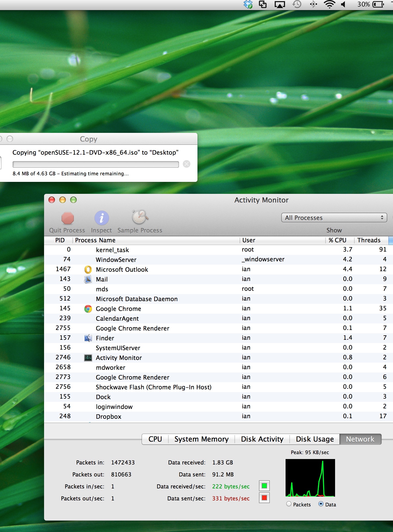
Task: Switch to the CPU tab
Action: click(155, 439)
